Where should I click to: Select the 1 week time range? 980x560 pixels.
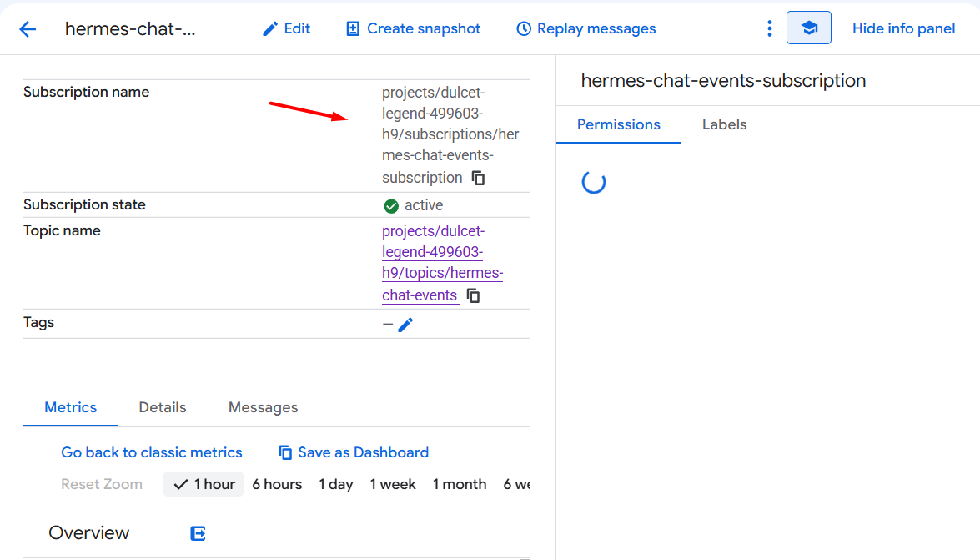(393, 484)
